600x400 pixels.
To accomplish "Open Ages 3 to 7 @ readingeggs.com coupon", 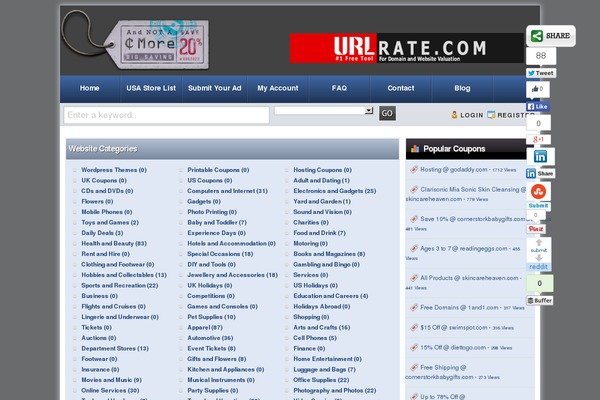I will pyautogui.click(x=463, y=248).
